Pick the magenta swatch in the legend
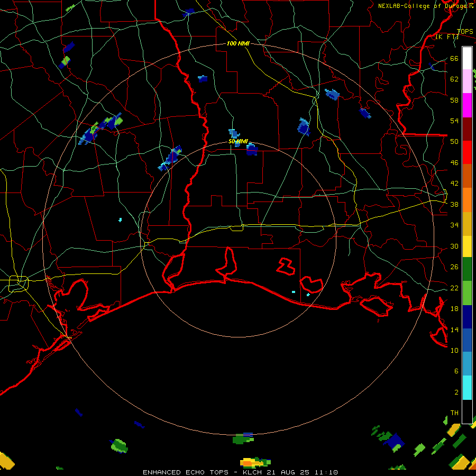The height and width of the screenshot is (476, 476). (467, 105)
